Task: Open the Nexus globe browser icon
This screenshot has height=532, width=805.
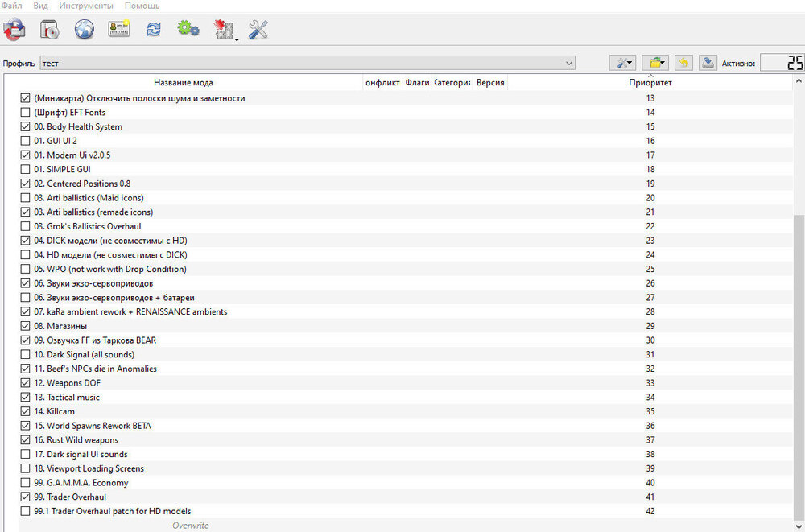Action: 85,30
